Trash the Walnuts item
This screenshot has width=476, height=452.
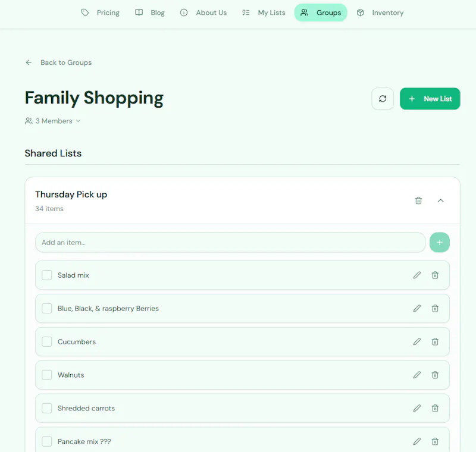pos(435,375)
